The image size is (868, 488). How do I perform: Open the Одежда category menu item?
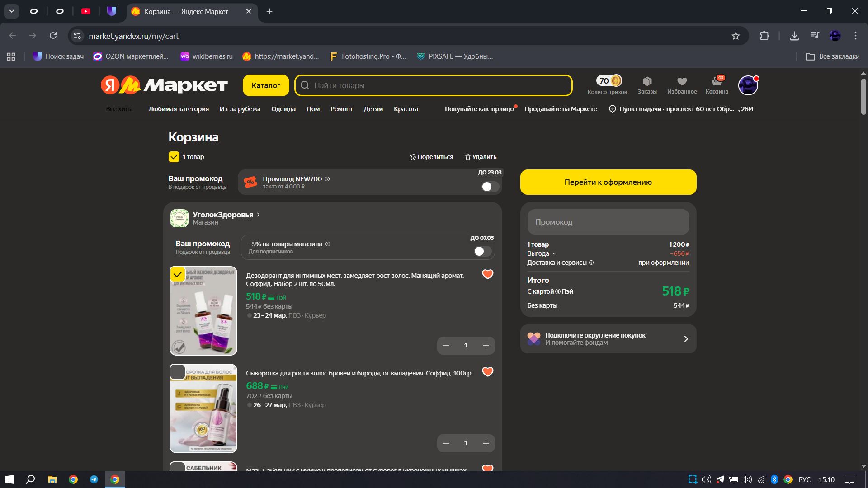pyautogui.click(x=283, y=109)
